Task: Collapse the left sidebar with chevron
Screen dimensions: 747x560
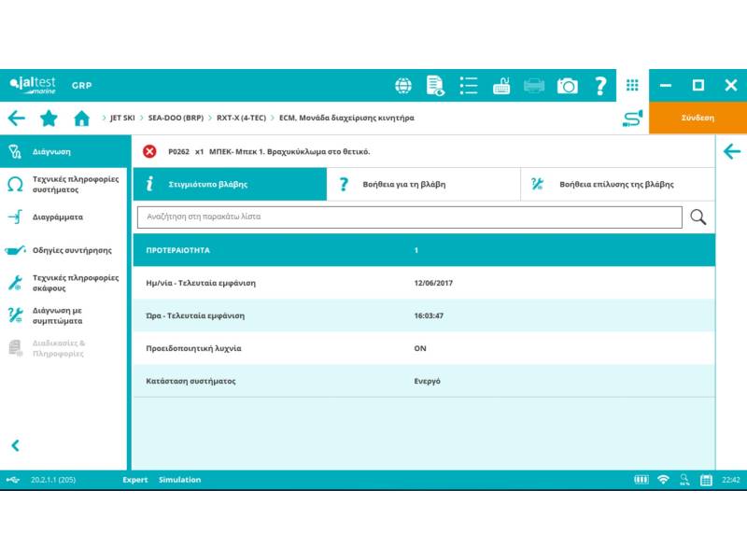Action: coord(15,446)
